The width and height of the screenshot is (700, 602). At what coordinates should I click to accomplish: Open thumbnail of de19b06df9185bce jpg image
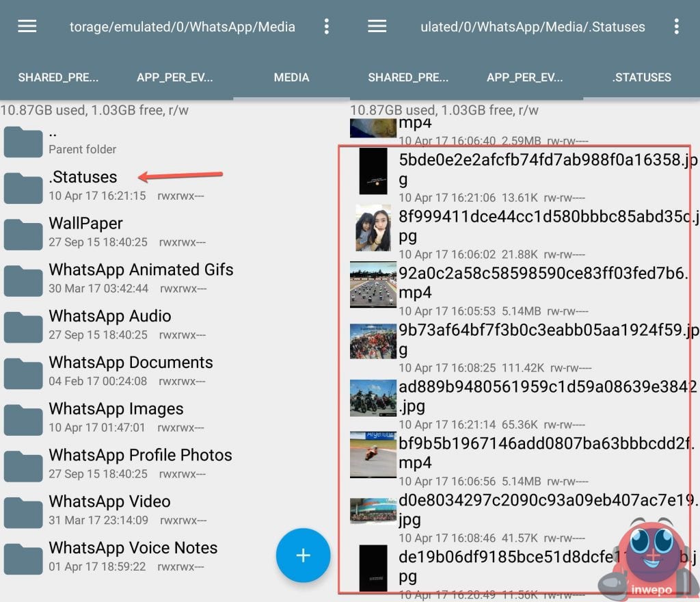pyautogui.click(x=373, y=568)
